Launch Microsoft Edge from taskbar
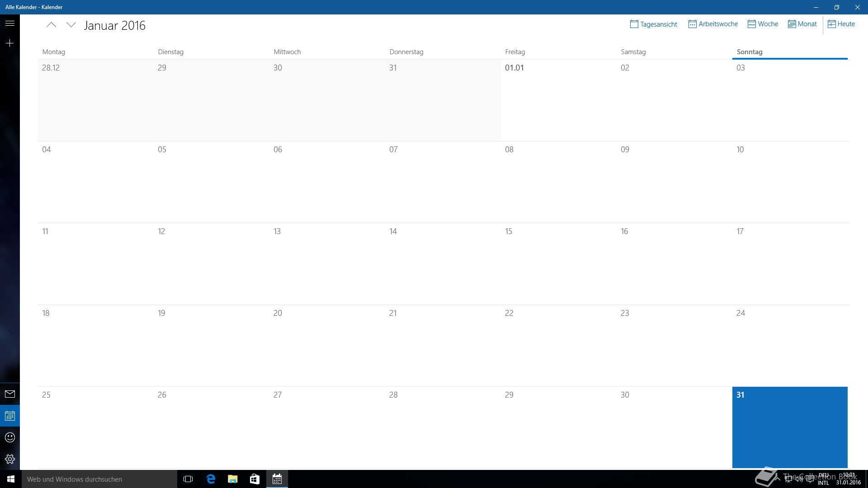 (211, 479)
